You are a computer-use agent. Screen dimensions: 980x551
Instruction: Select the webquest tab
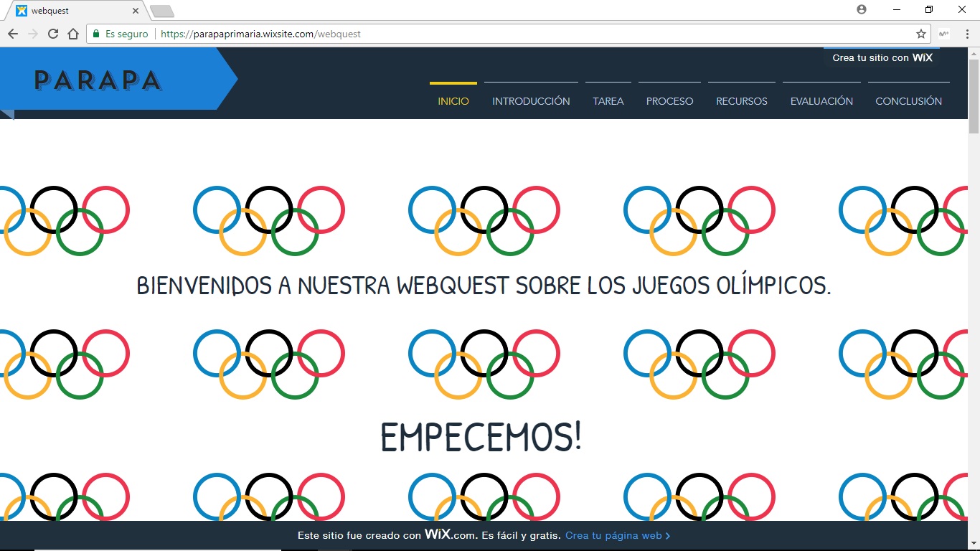point(77,11)
